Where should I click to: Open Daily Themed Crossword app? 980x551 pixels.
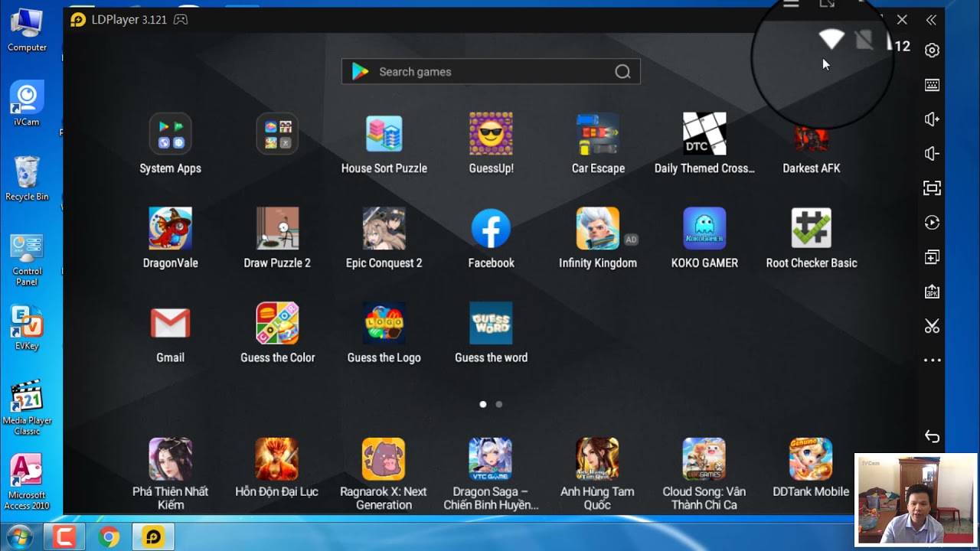(704, 134)
